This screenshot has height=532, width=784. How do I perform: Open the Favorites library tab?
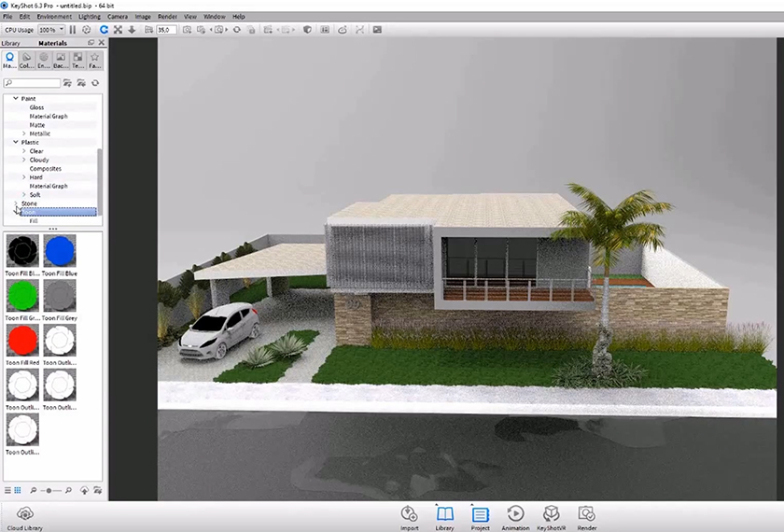(94, 60)
